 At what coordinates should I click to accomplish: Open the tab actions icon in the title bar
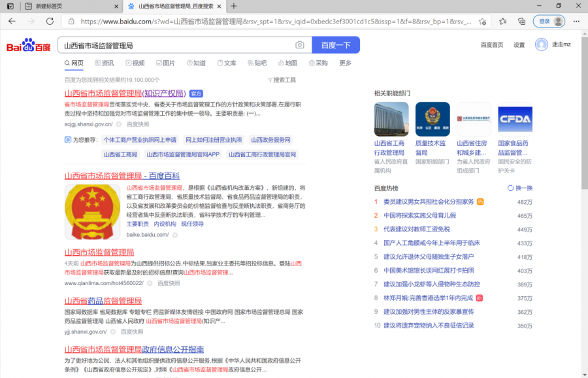click(10, 6)
